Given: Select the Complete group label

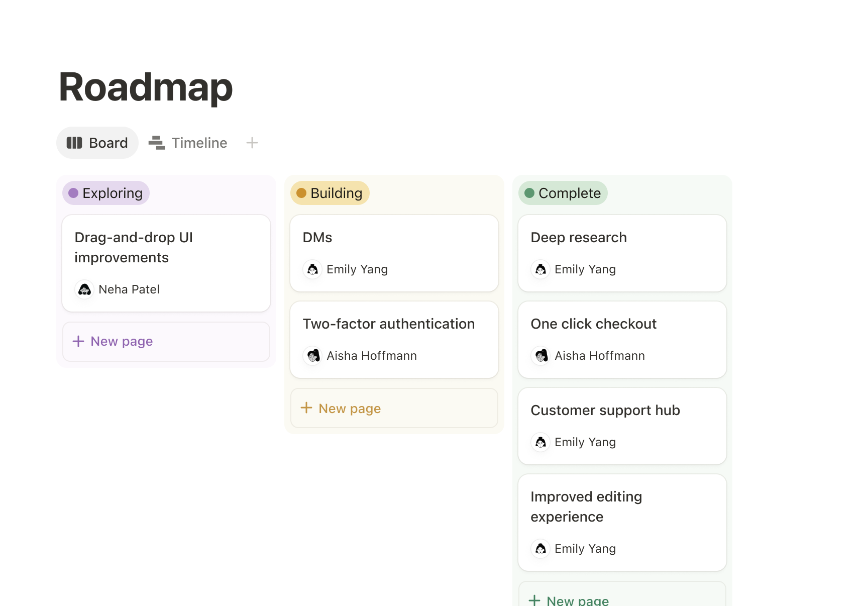Looking at the screenshot, I should coord(563,192).
